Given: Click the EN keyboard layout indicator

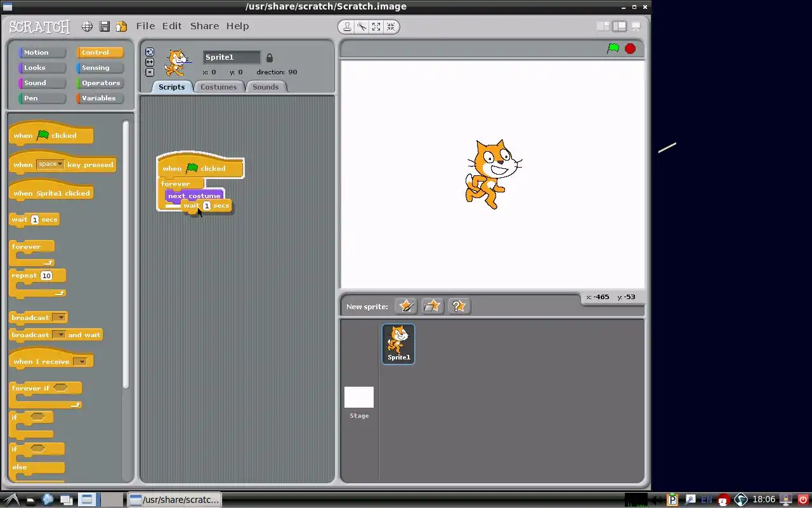Looking at the screenshot, I should [x=706, y=500].
